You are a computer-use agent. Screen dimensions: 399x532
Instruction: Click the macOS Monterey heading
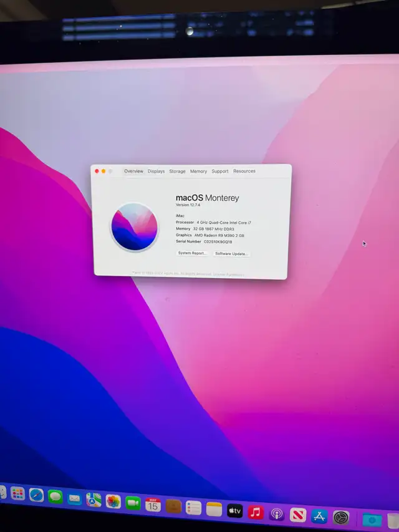pyautogui.click(x=208, y=198)
